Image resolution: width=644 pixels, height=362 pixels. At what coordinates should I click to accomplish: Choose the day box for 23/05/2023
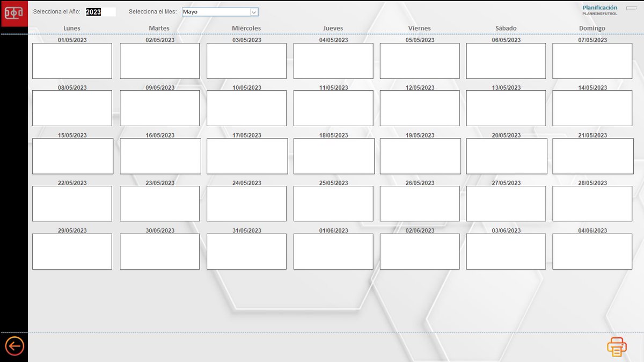(159, 204)
